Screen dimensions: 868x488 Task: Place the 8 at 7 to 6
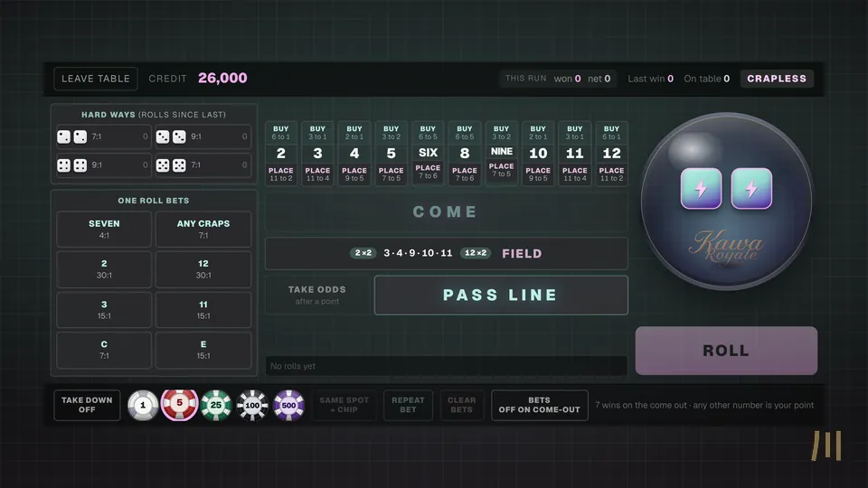point(465,174)
